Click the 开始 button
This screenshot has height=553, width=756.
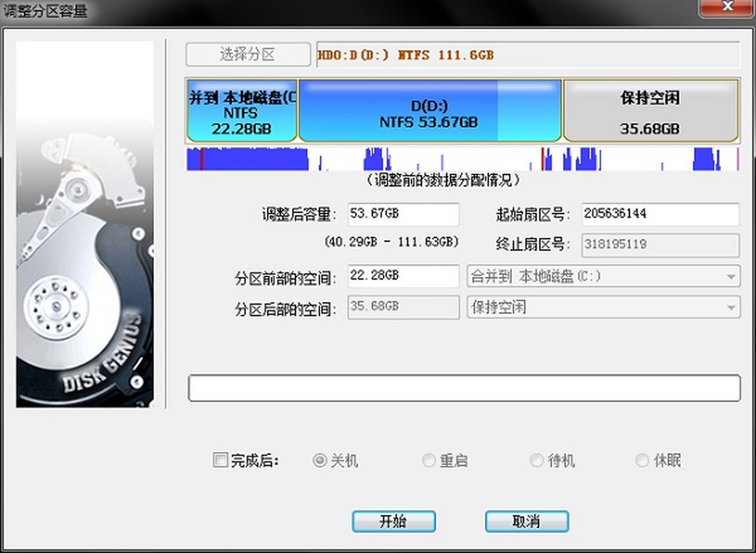(x=393, y=522)
